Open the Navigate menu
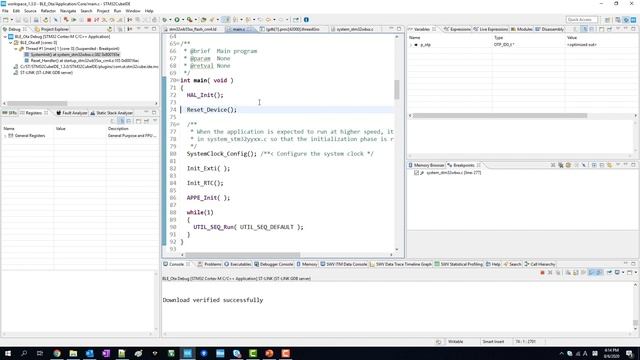This screenshot has height=360, width=640. pos(68,11)
